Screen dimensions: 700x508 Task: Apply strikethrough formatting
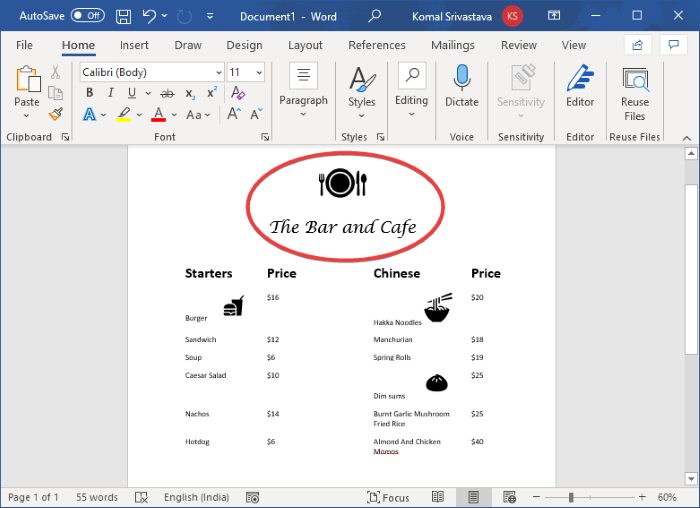pos(166,93)
